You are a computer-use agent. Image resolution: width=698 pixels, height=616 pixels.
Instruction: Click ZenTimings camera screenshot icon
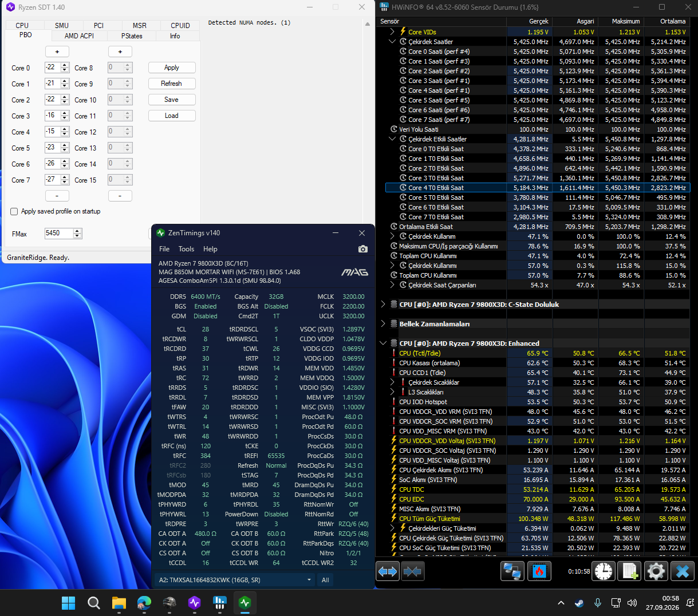362,249
